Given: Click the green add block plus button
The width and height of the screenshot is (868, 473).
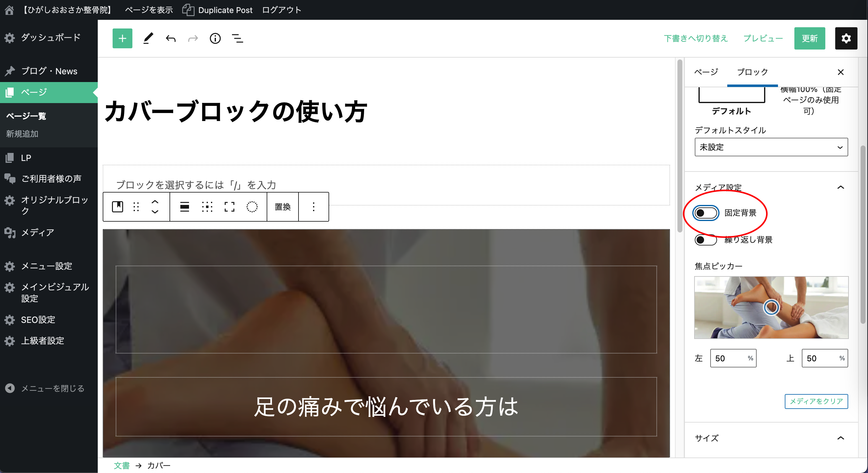Looking at the screenshot, I should click(122, 38).
